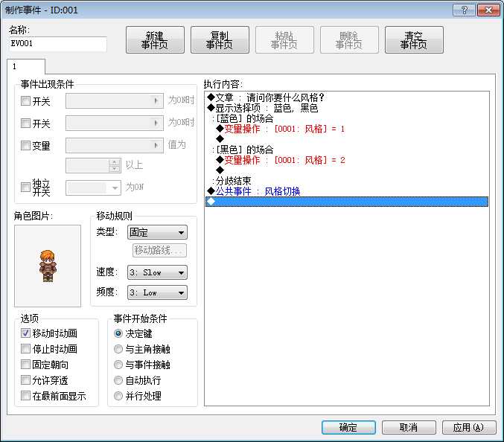504x442 pixels.
Task: Select the empty line under 变量操作 = 1
Action: (x=347, y=139)
